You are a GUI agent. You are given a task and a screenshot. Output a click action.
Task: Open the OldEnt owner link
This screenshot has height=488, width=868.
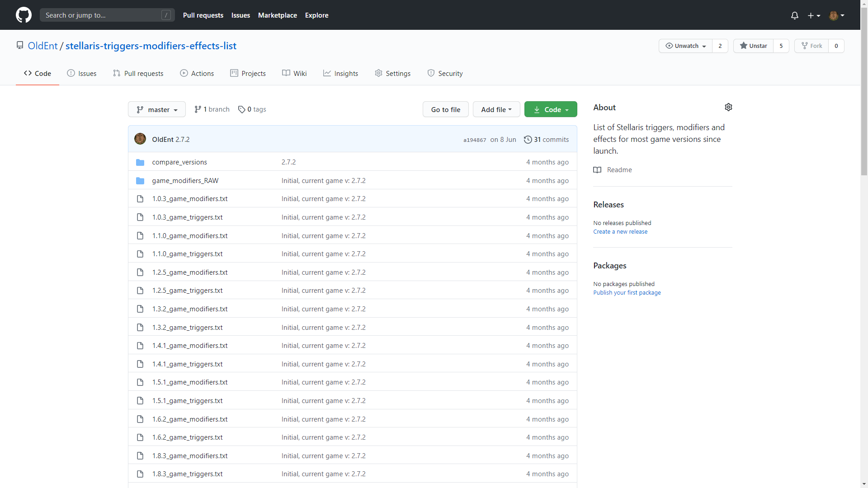pyautogui.click(x=42, y=46)
